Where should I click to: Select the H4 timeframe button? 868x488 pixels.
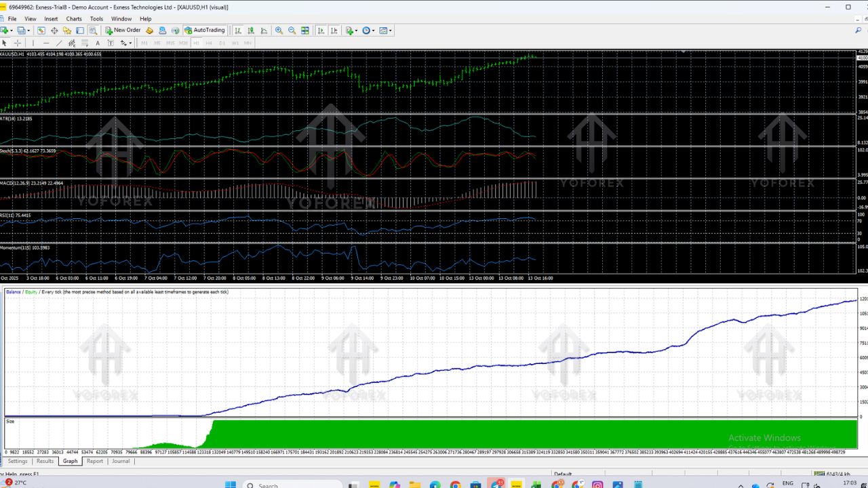coord(209,43)
